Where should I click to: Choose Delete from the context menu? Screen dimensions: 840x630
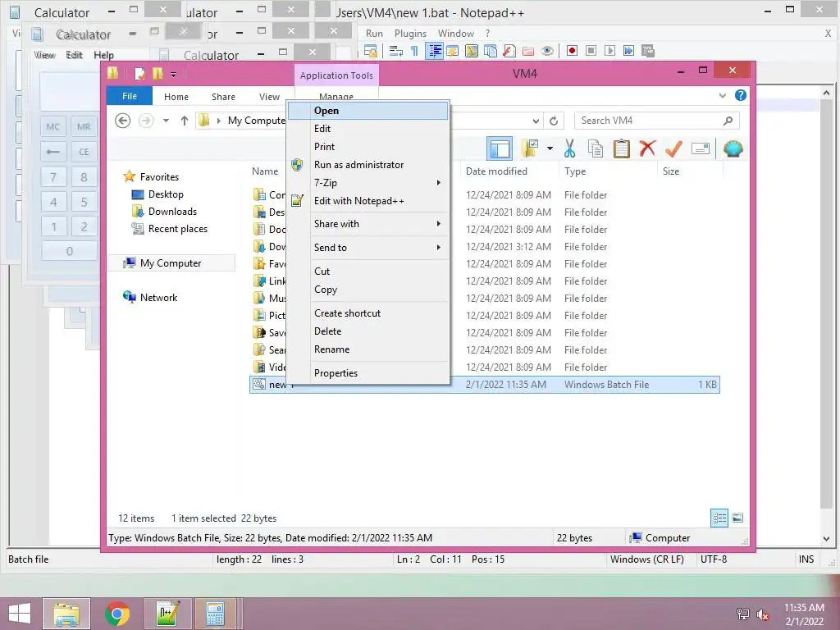tap(368, 331)
